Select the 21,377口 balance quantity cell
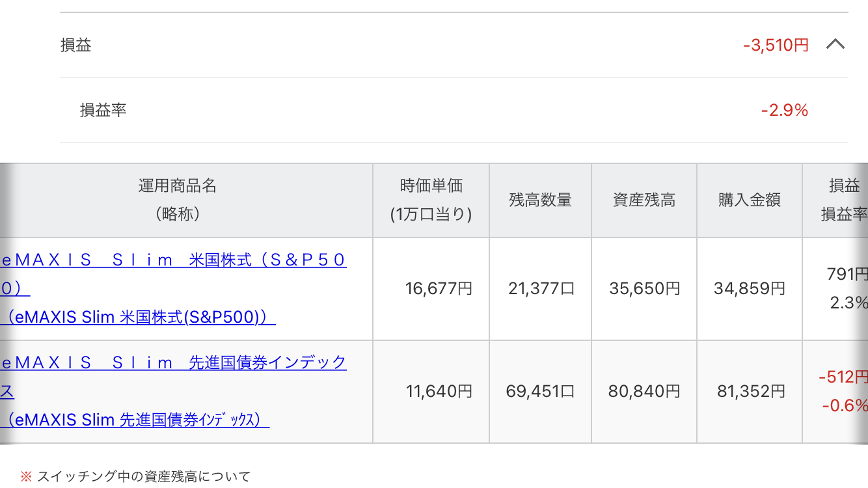The height and width of the screenshot is (488, 868). coord(540,288)
